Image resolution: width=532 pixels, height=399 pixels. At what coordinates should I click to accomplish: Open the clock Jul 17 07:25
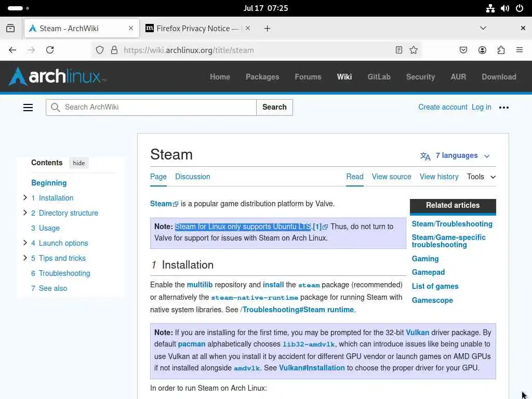(x=265, y=8)
